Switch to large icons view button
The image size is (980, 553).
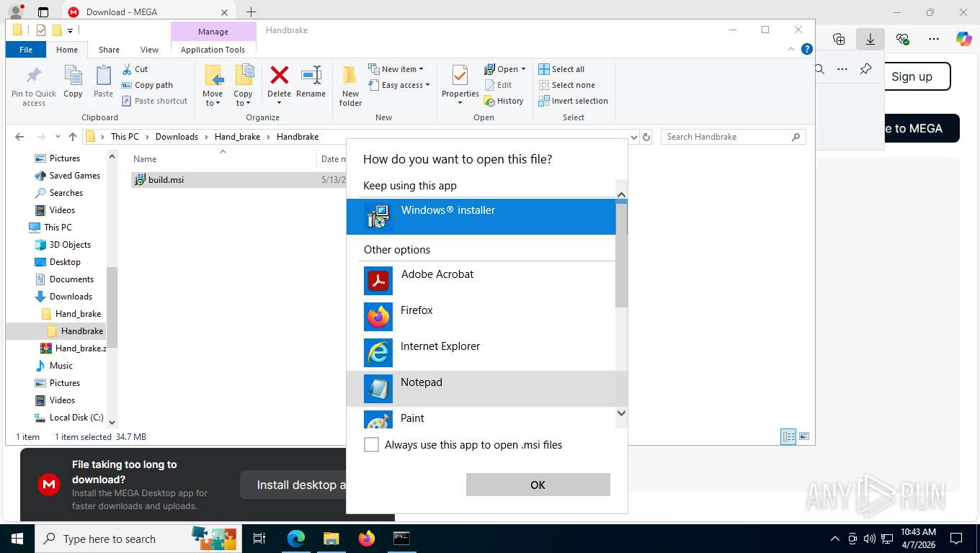pyautogui.click(x=804, y=436)
